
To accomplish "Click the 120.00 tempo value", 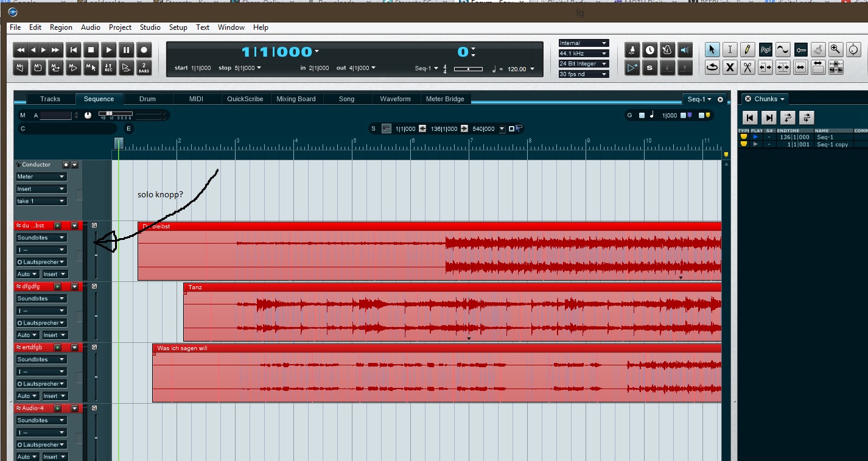I will click(x=517, y=69).
